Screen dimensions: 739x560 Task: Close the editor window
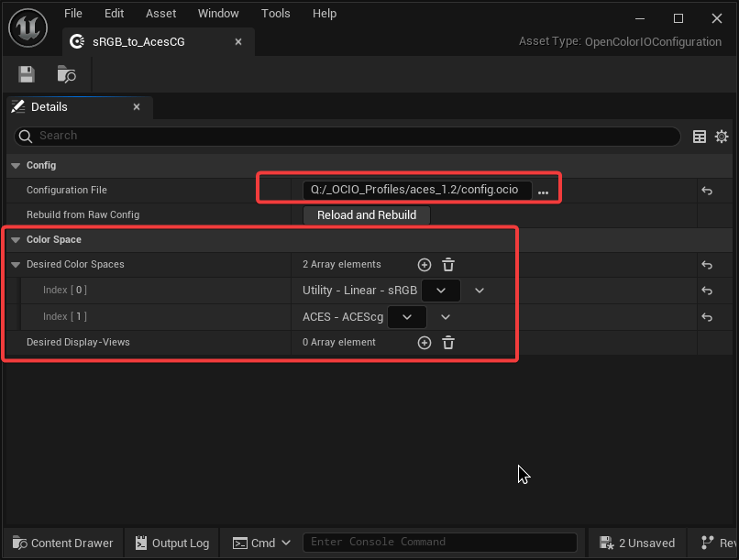point(717,18)
